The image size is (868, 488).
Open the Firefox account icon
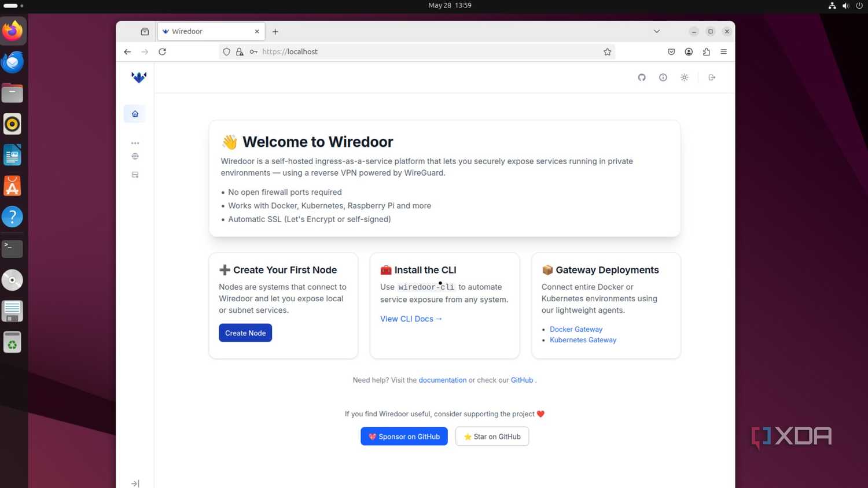click(689, 51)
